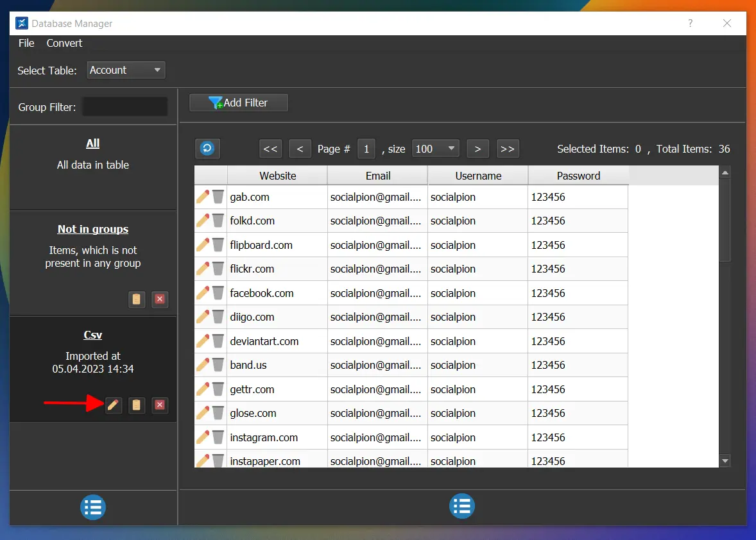Sort by the Website column header
The image size is (756, 540).
tap(278, 176)
